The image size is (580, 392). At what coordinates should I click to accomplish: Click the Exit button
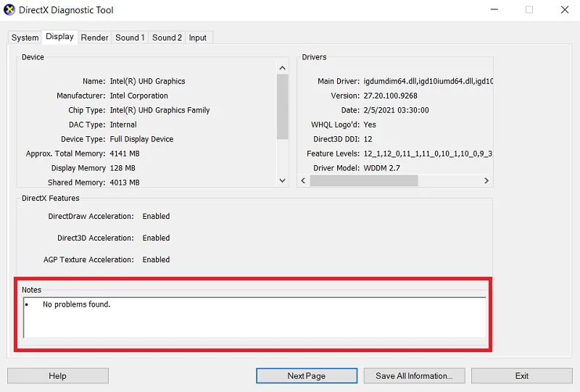click(x=521, y=376)
